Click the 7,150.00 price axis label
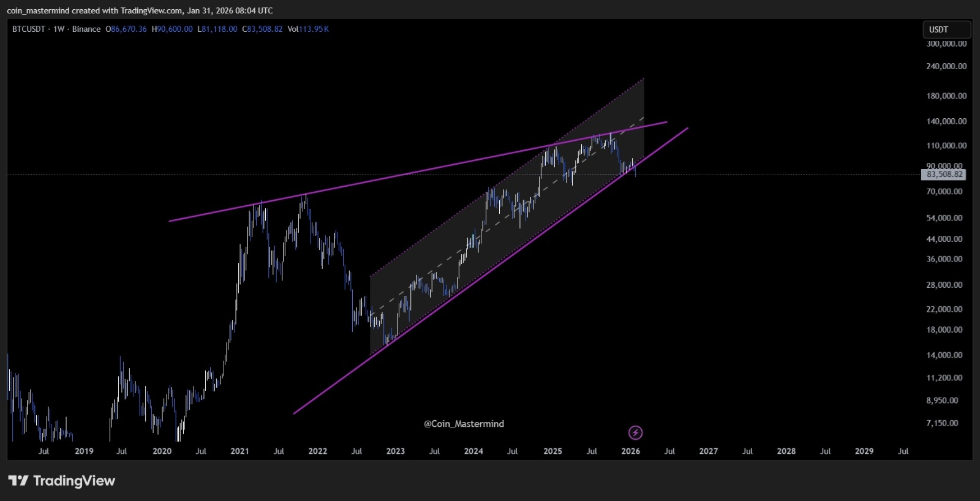 [x=942, y=423]
